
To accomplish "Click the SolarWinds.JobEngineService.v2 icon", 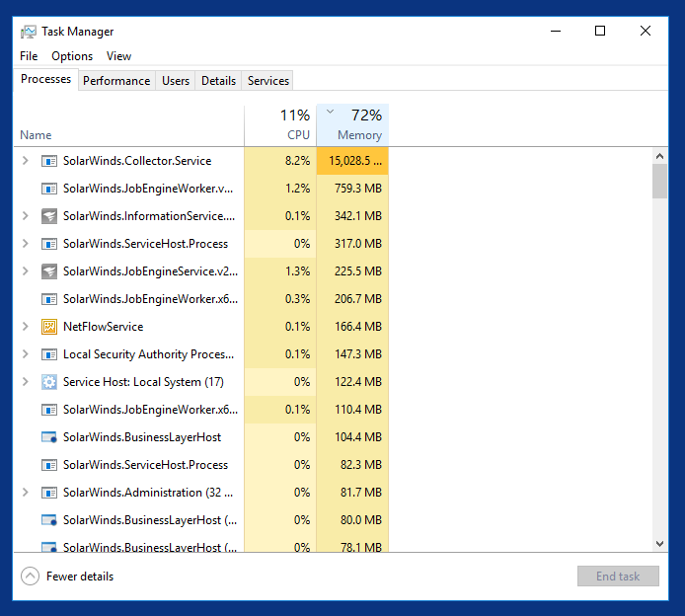I will point(49,271).
